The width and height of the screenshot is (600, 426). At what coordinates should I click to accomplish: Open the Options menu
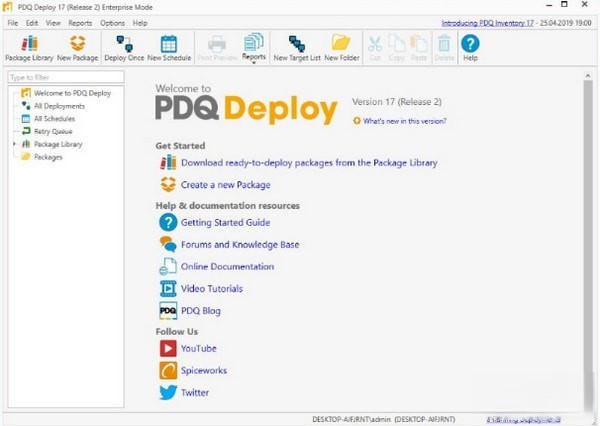click(x=112, y=23)
